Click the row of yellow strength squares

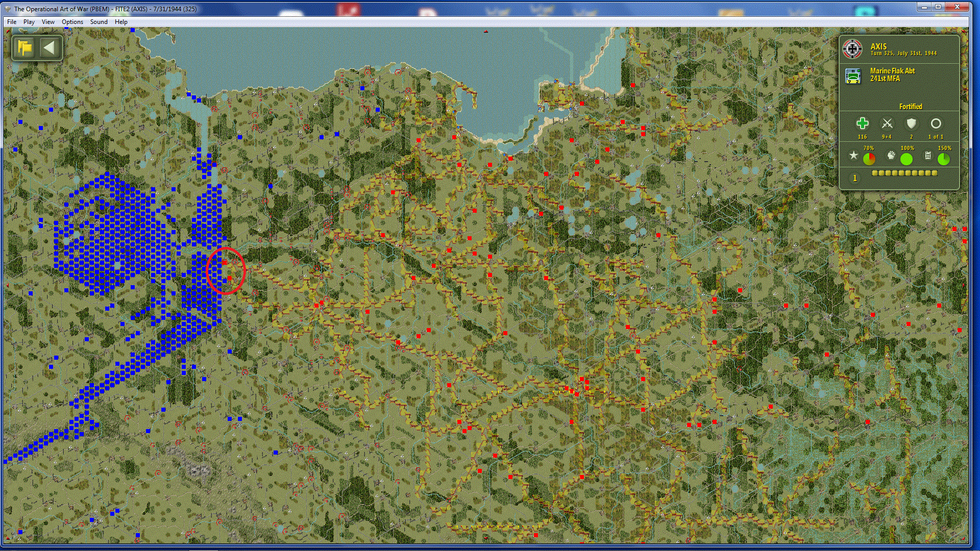(904, 173)
